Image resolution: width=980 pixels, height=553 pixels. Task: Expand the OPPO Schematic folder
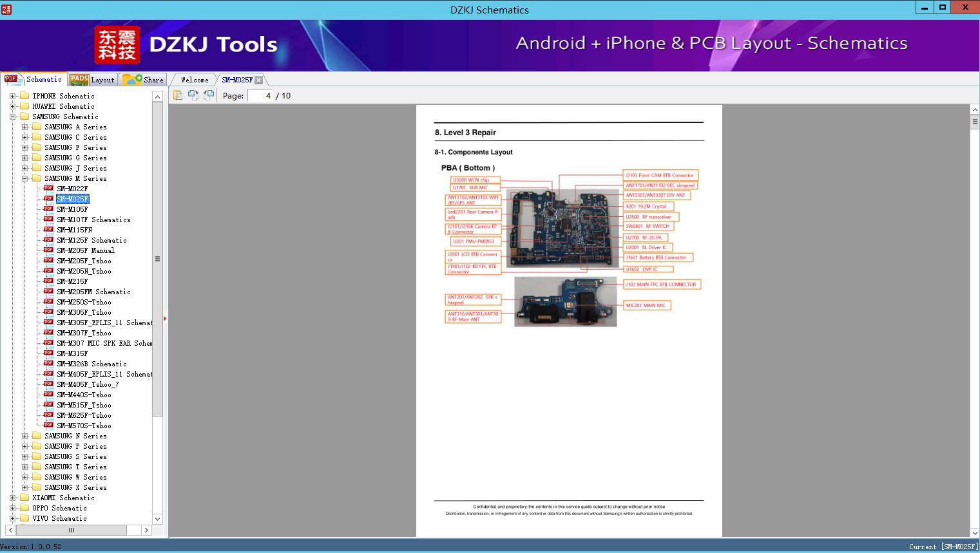point(12,508)
